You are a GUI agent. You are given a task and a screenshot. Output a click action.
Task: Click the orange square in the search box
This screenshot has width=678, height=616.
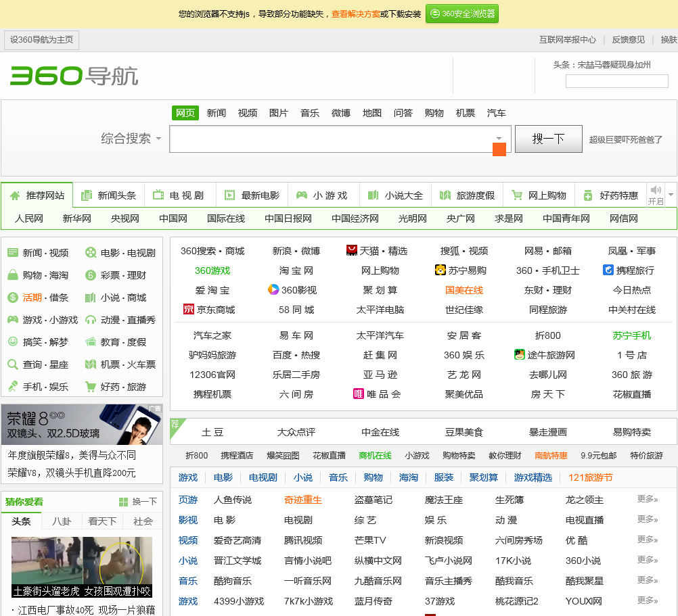pyautogui.click(x=499, y=149)
